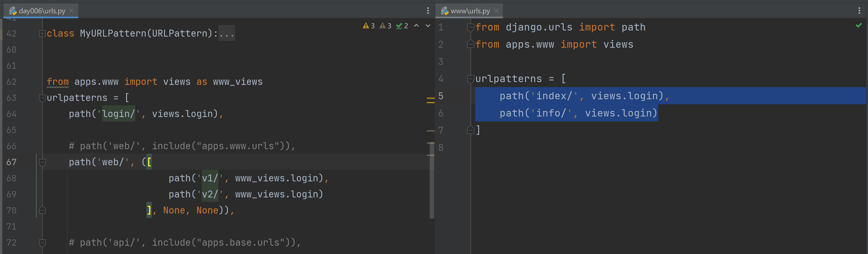Close the day006\urls.py tab
Screen dimensions: 868x254
point(72,11)
